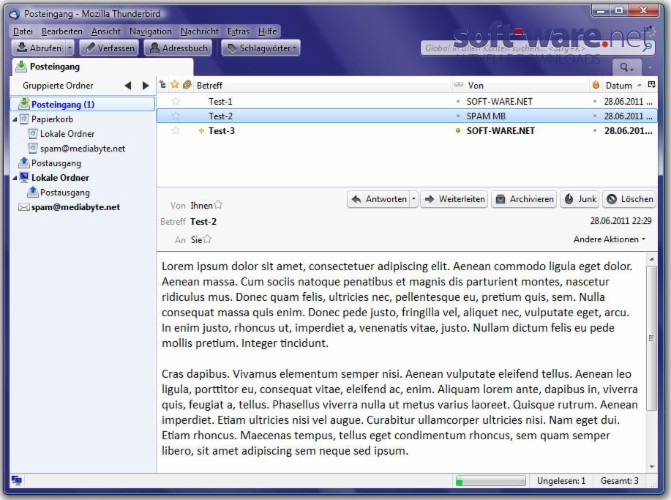Toggle read status dot of Test-2
671x500 pixels.
tap(458, 116)
